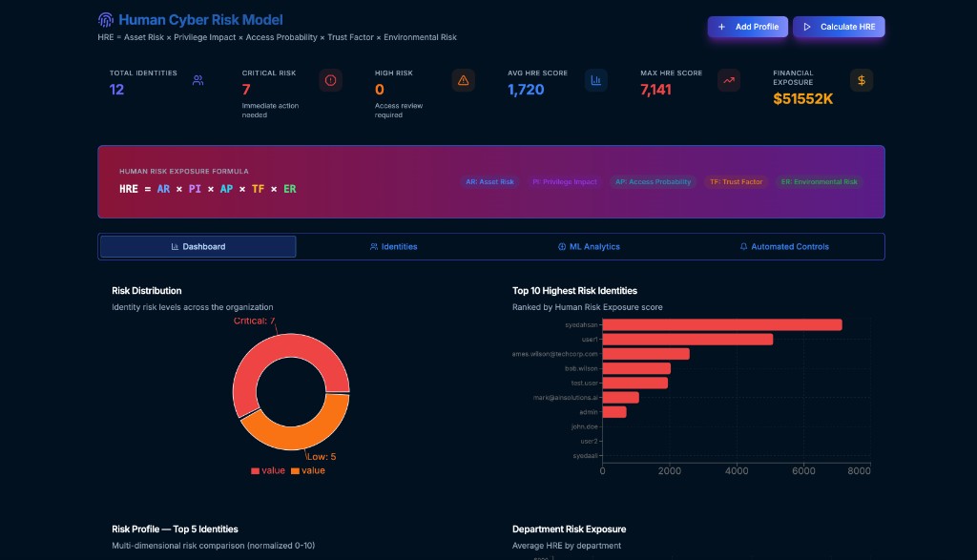Click the 'Access review required' note

398,111
